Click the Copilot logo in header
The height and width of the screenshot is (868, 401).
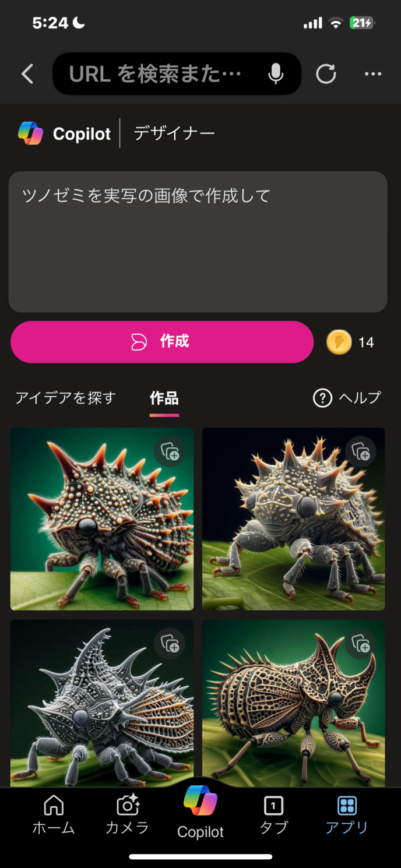(x=30, y=133)
